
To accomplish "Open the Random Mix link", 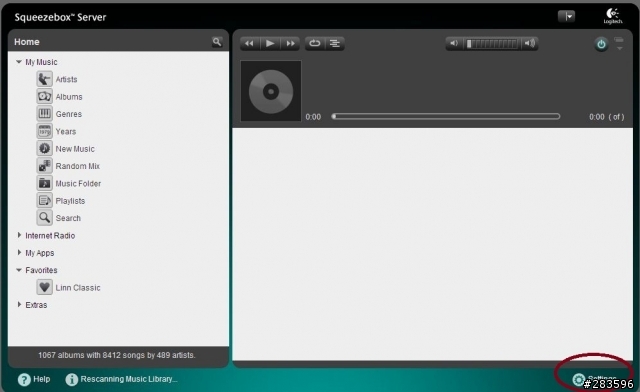I will [x=78, y=166].
